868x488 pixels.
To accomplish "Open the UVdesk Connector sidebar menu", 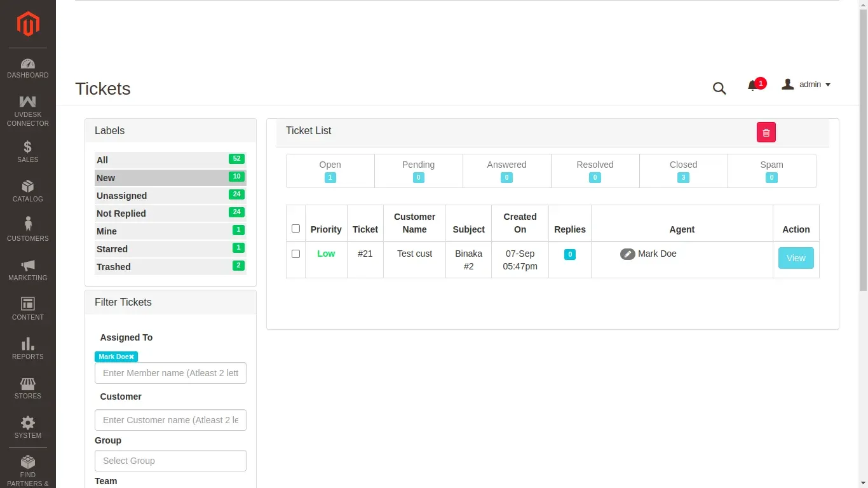I will (x=28, y=111).
